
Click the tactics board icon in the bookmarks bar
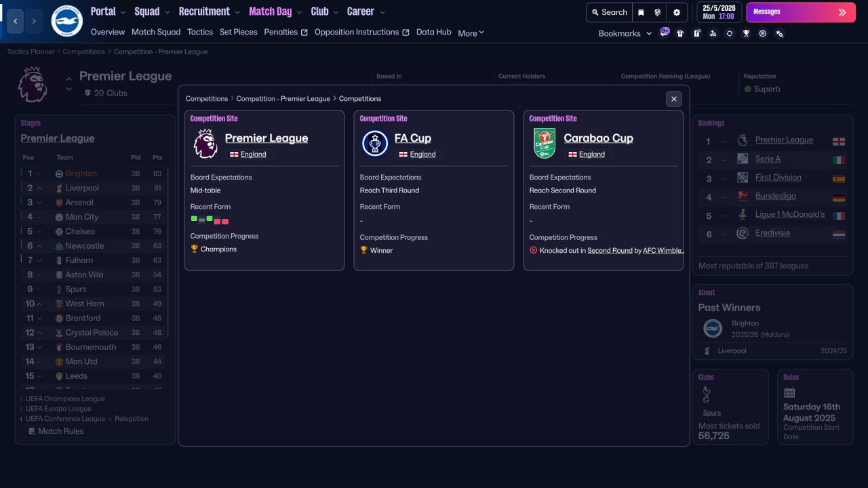(x=696, y=33)
